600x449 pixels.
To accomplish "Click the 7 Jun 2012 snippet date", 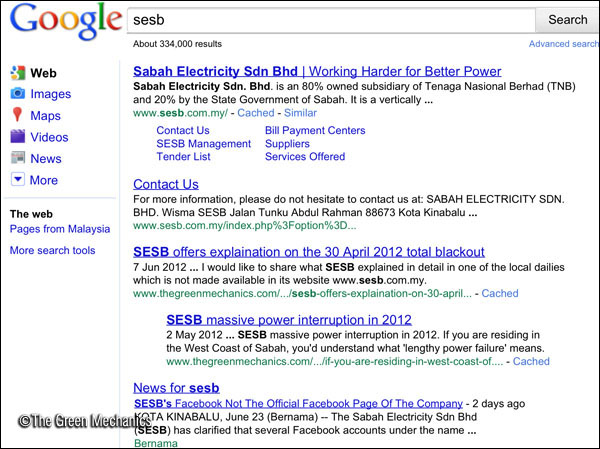I will pos(160,267).
